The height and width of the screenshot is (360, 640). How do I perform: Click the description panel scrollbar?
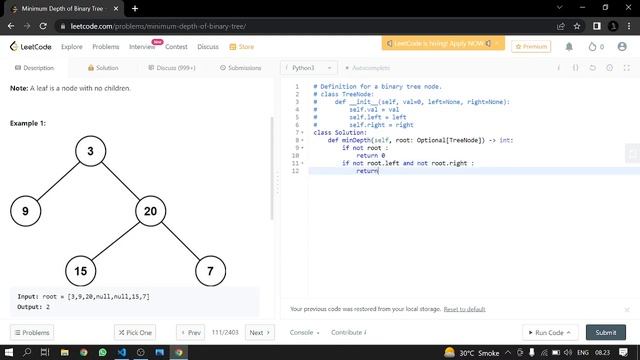click(272, 169)
